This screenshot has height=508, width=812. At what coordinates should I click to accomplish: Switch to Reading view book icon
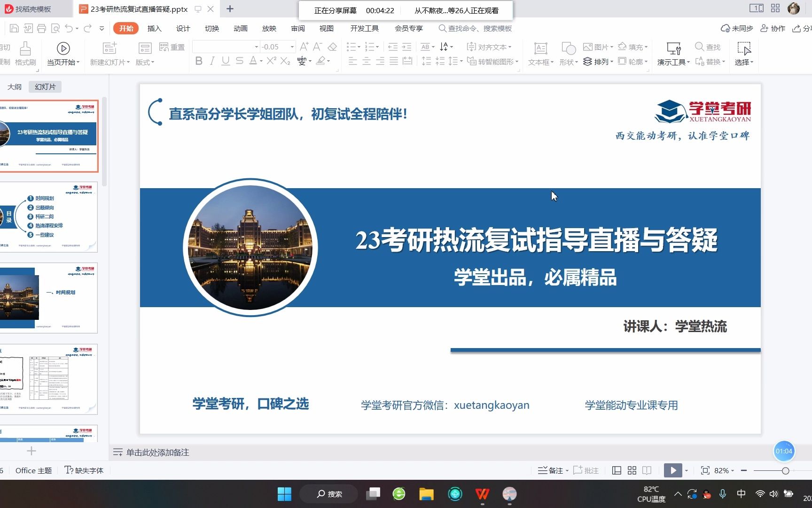click(x=647, y=470)
